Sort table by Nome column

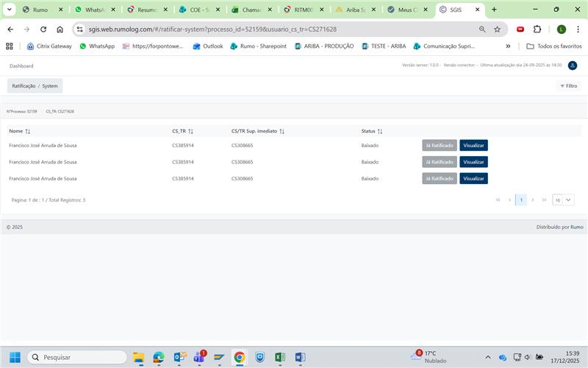pyautogui.click(x=28, y=131)
